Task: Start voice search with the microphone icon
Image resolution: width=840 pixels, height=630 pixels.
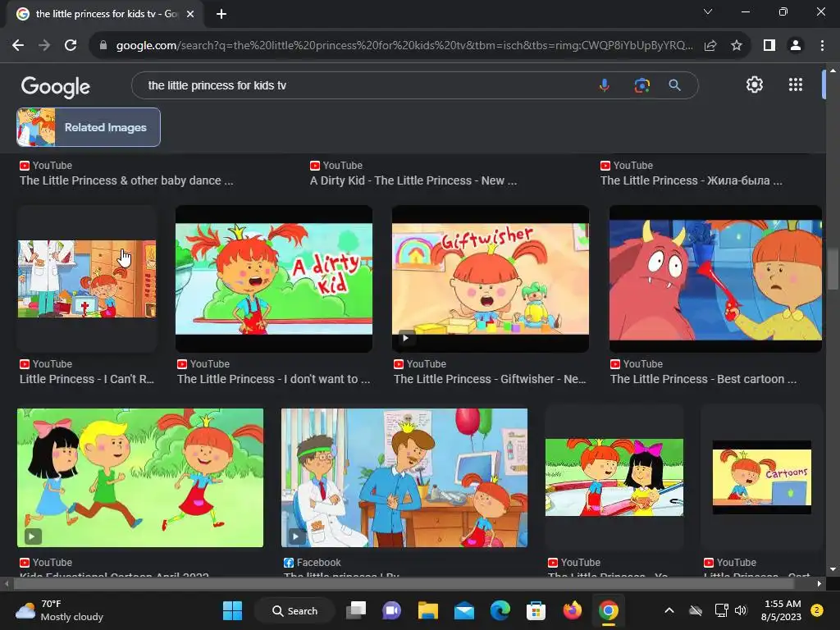Action: click(x=605, y=85)
